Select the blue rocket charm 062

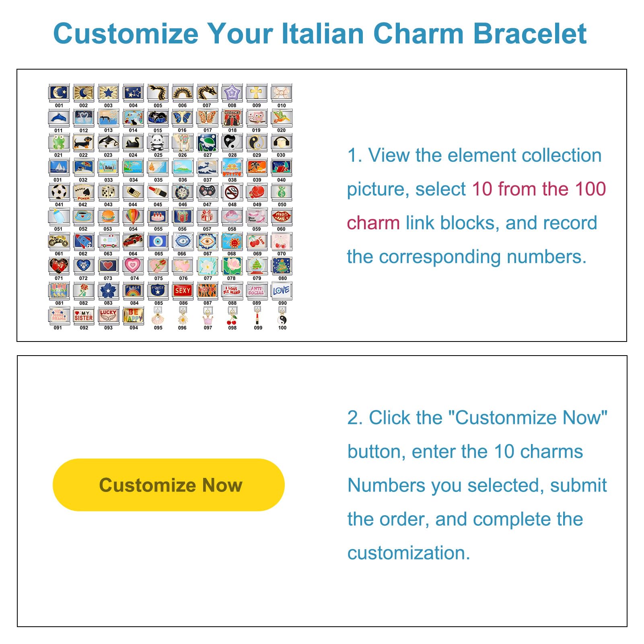[x=83, y=241]
